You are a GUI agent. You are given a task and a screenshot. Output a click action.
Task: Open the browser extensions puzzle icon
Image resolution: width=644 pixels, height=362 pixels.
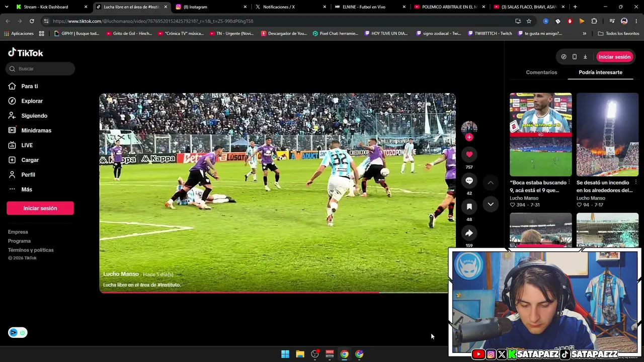[594, 21]
